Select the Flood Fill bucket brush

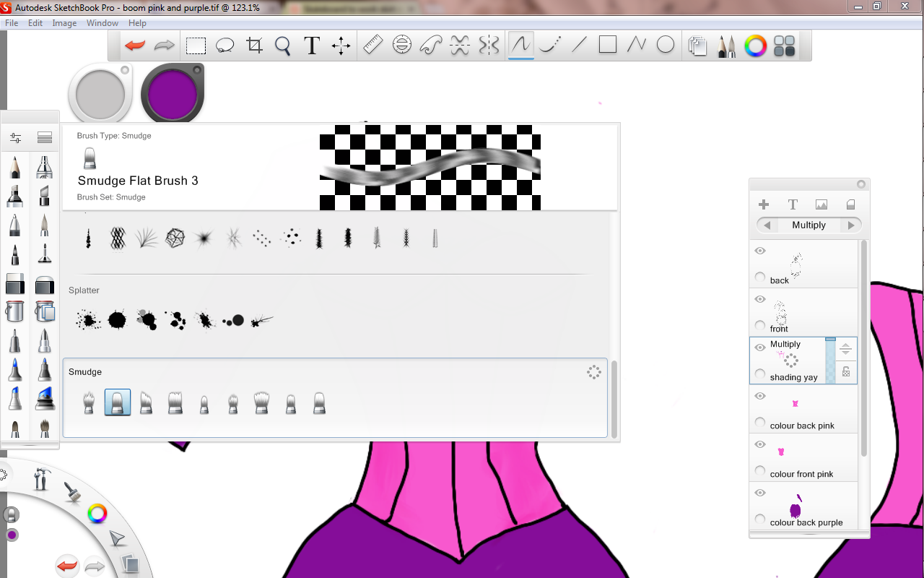[x=14, y=311]
